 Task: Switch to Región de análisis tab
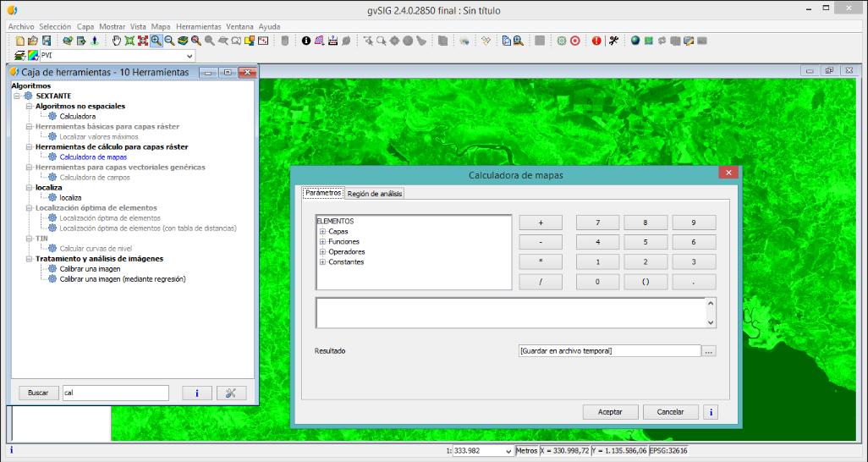click(x=375, y=194)
